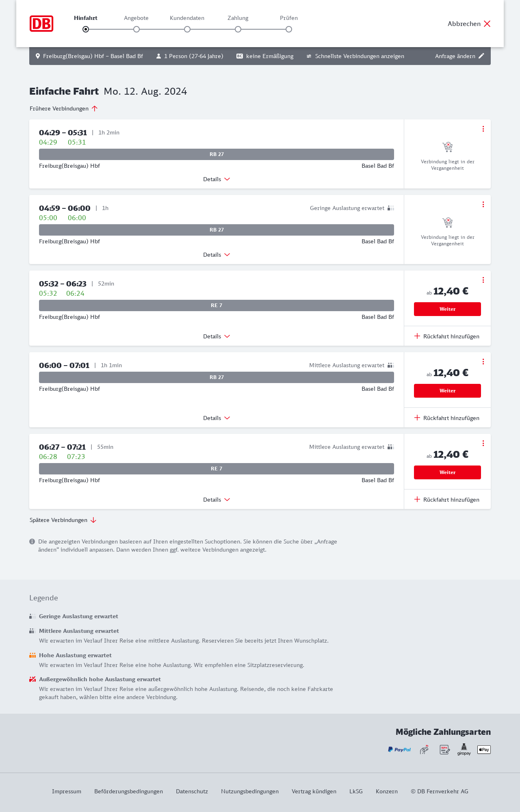Expand Details for the 06:27 connection
Screen dimensions: 520x812
(217, 500)
